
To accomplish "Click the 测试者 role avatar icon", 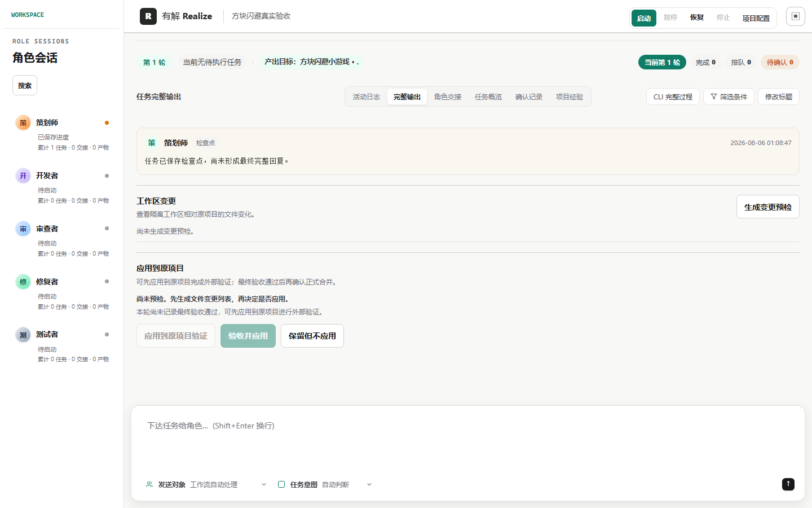I will click(23, 335).
